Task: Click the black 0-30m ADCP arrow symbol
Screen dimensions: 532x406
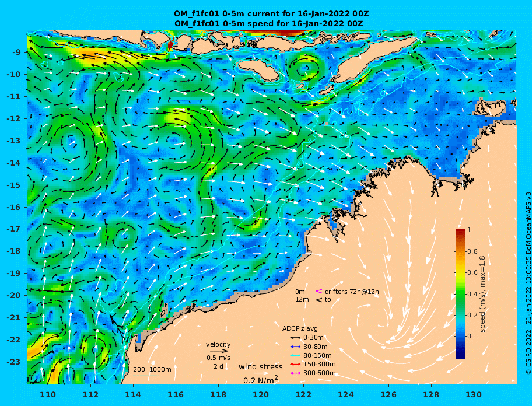Action: click(295, 338)
